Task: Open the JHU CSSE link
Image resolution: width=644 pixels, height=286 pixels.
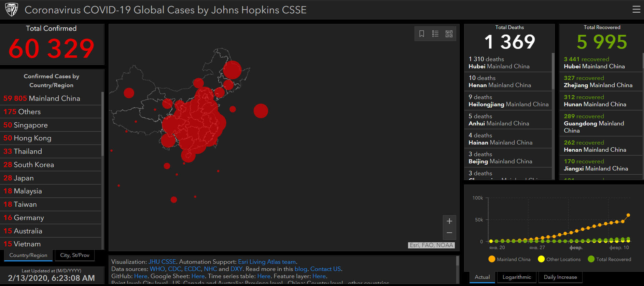Action: point(162,262)
